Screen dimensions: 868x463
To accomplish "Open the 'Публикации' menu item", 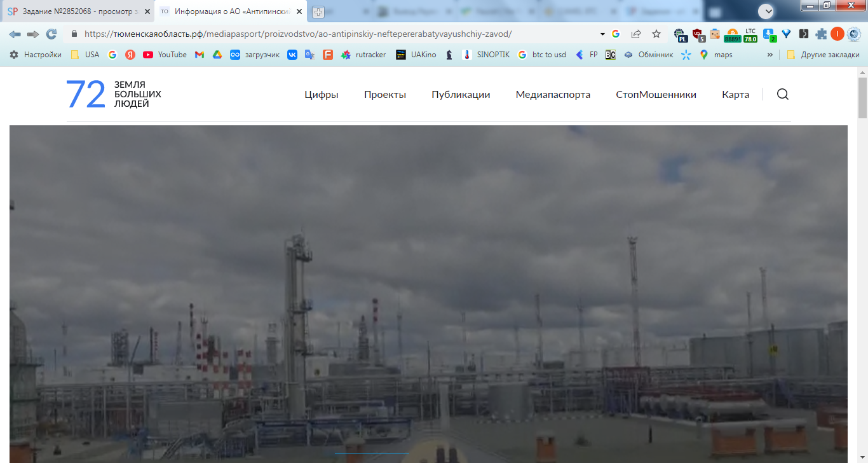I will (461, 95).
